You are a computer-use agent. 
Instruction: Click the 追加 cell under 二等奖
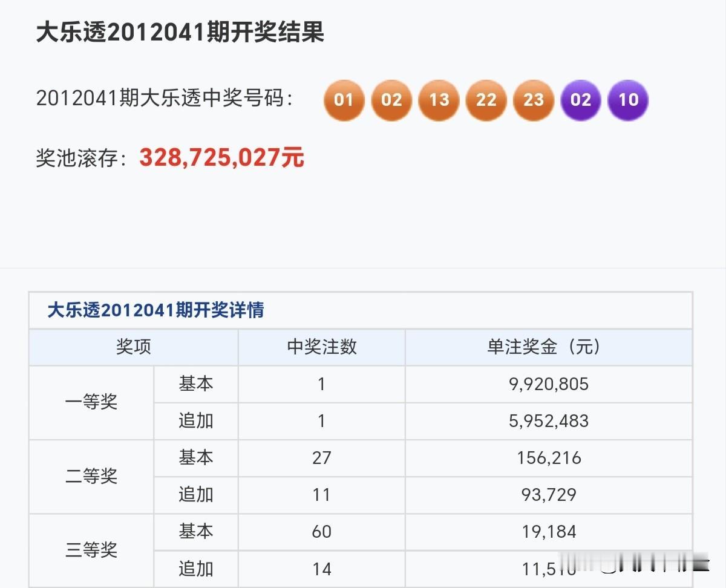click(195, 495)
